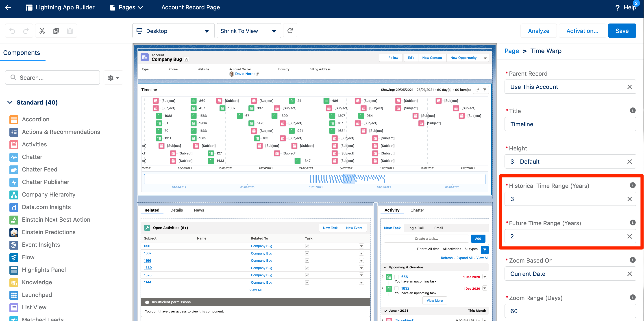The height and width of the screenshot is (321, 644).
Task: Collapse the Standard (40) components section
Action: pyautogui.click(x=10, y=102)
